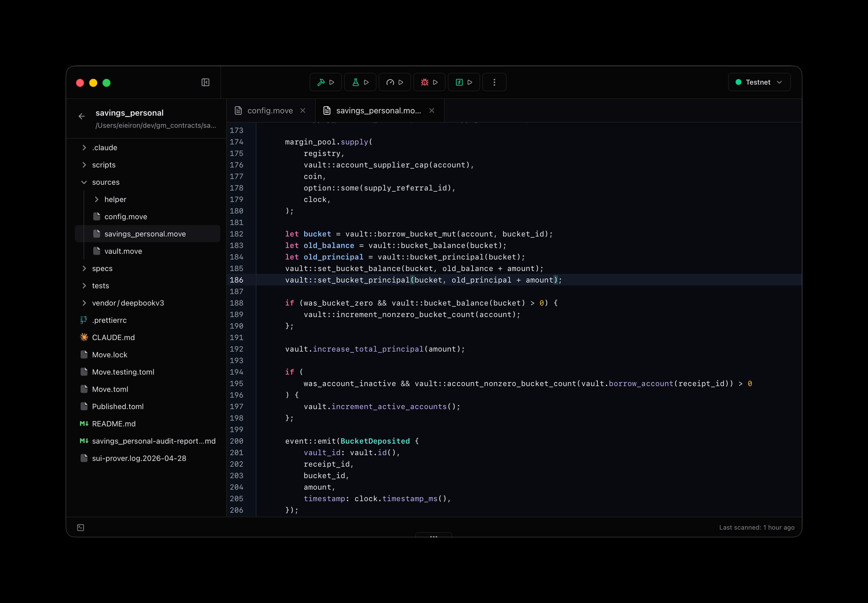Collapse the sidebar using the panel icon
Viewport: 868px width, 603px height.
[x=205, y=82]
